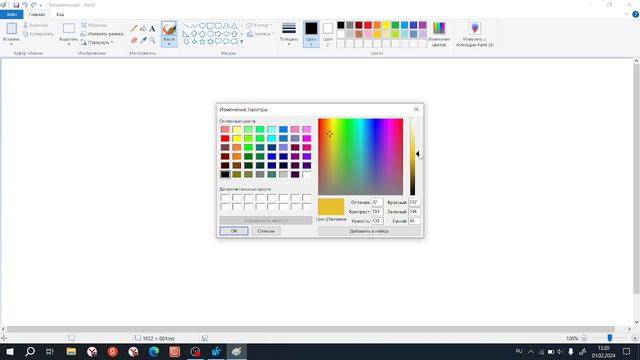
Task: Click the Edit colors rainbow icon
Action: (x=439, y=29)
